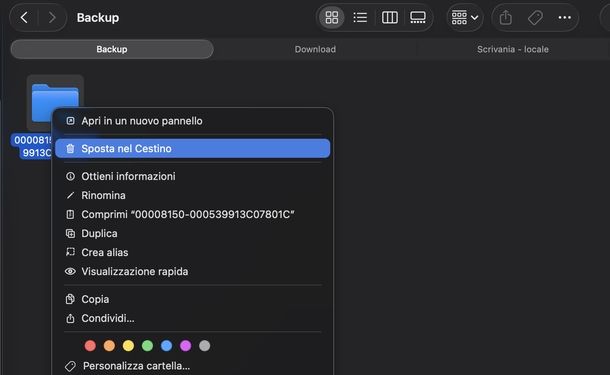Click the pencil icon beside Rinomina
Viewport: 610px width, 375px height.
(x=70, y=195)
